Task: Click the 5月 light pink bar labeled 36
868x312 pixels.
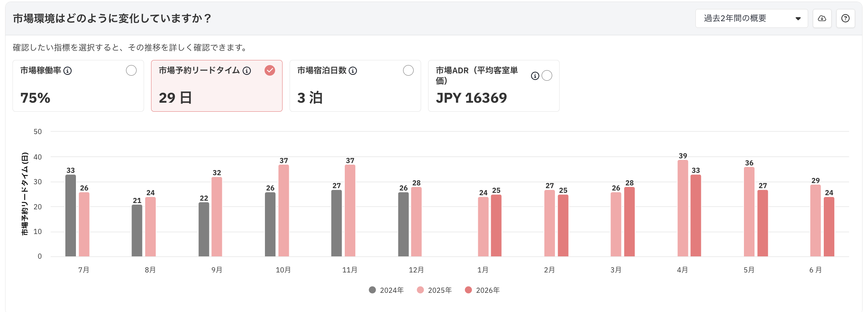Action: coord(749,212)
